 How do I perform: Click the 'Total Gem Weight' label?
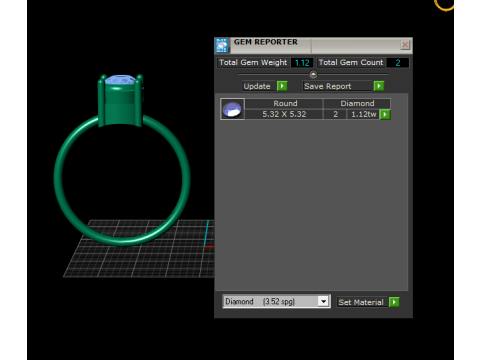pos(253,62)
